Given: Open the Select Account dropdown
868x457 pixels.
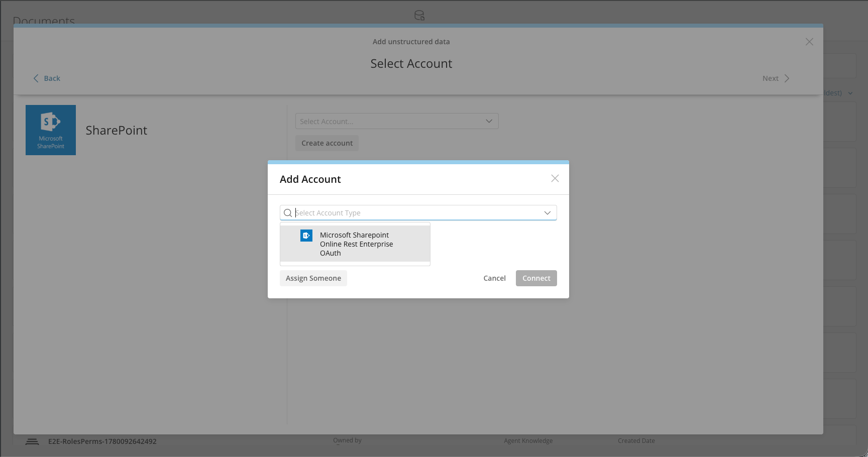Looking at the screenshot, I should pos(397,121).
